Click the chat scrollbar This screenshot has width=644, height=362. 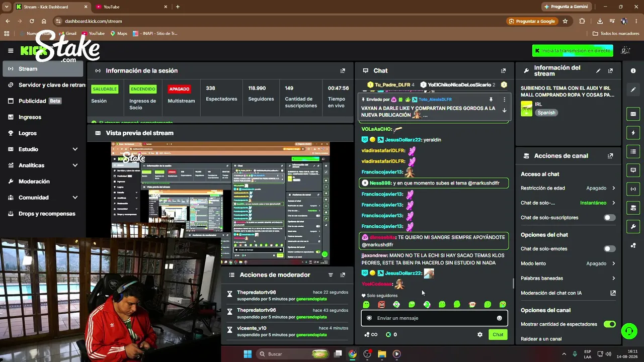[513, 283]
